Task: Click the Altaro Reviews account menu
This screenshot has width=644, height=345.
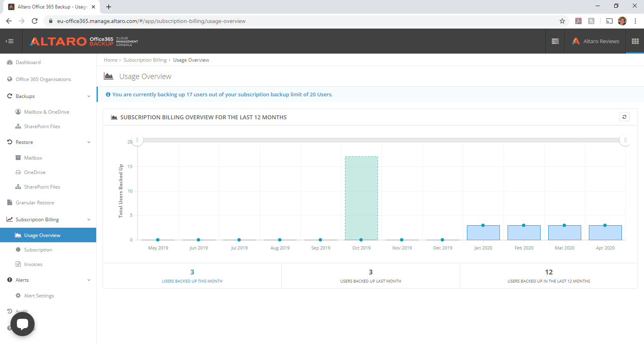Action: 596,41
